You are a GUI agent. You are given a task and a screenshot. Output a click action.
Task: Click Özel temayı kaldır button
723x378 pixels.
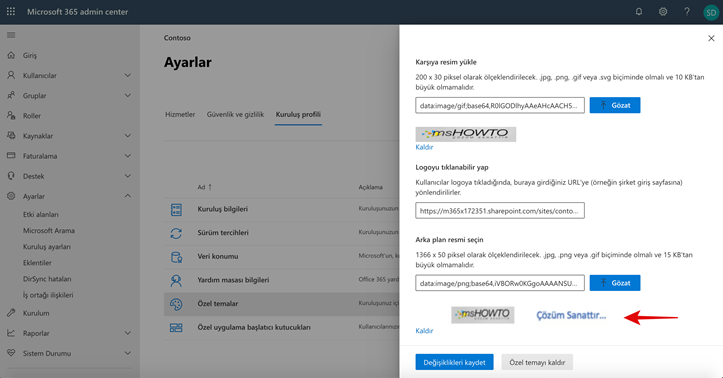pyautogui.click(x=537, y=362)
